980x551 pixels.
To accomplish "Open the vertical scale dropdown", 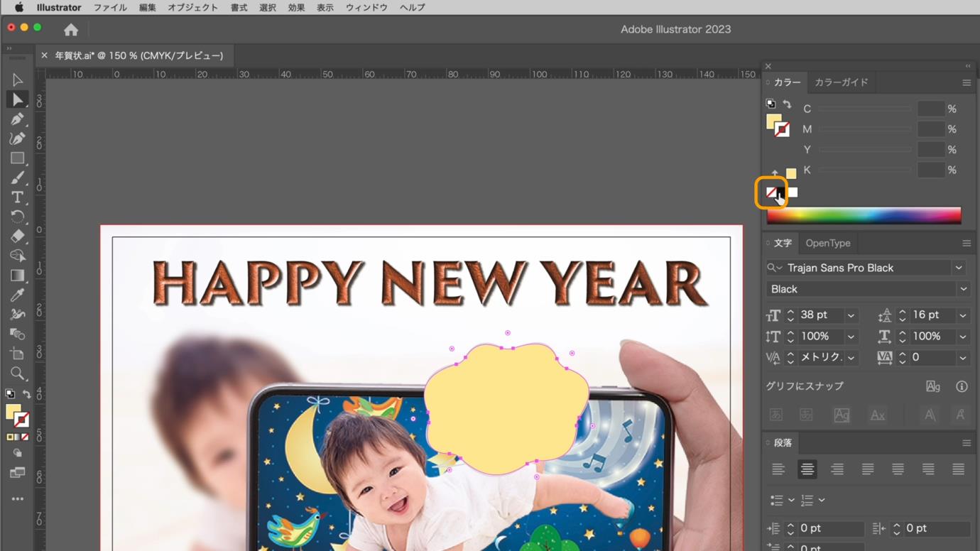I will tap(851, 337).
